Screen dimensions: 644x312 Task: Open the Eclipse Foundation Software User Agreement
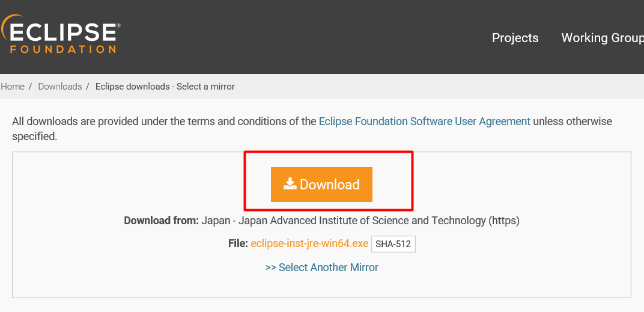[x=424, y=121]
